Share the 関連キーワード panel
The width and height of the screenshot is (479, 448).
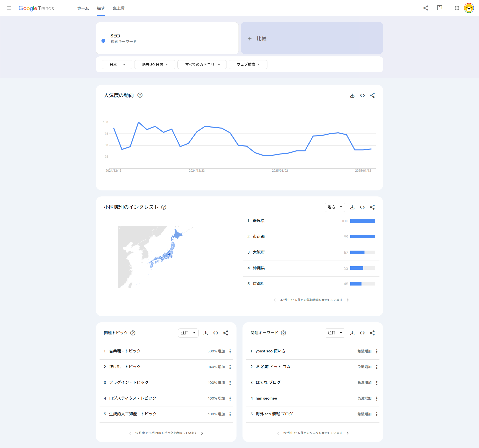[372, 333]
